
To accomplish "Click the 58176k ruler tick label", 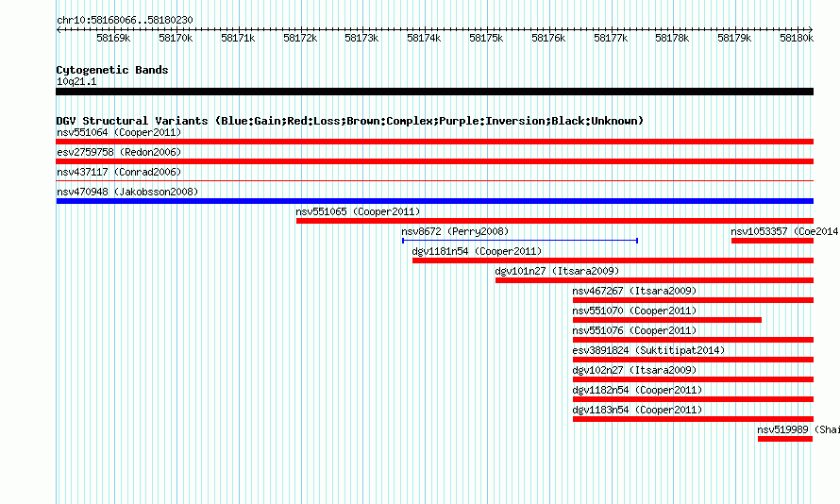I will 548,38.
